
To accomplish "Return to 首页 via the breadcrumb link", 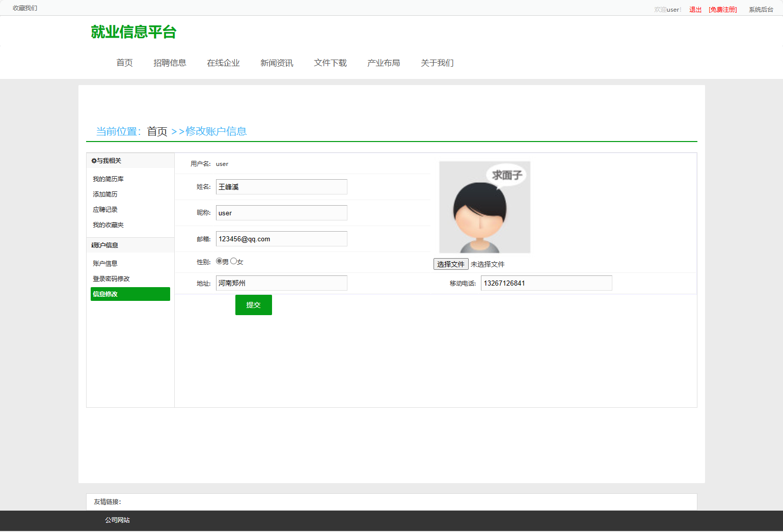I will tap(156, 131).
